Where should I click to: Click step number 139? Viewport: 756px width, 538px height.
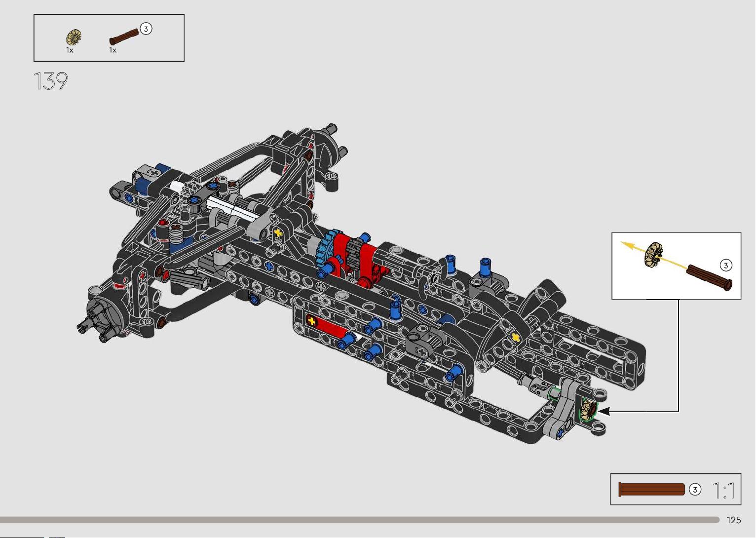[50, 81]
